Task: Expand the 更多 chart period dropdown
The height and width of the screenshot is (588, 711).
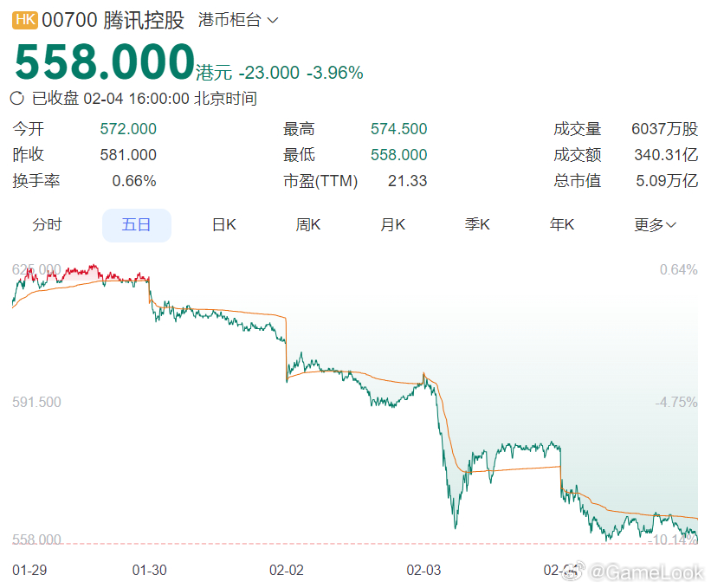Action: pyautogui.click(x=655, y=224)
